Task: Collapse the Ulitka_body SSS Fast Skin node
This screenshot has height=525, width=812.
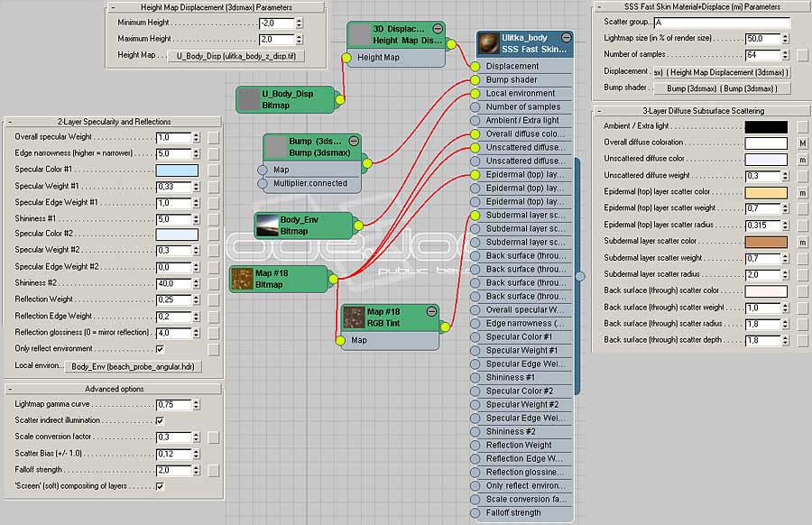Action: pos(566,38)
